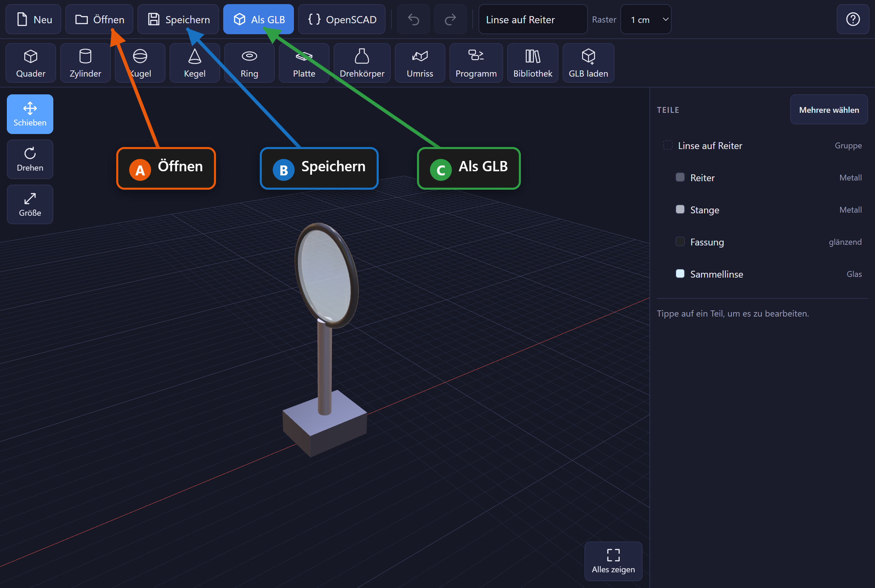This screenshot has width=875, height=588.
Task: Redo the last undone action
Action: pos(450,19)
